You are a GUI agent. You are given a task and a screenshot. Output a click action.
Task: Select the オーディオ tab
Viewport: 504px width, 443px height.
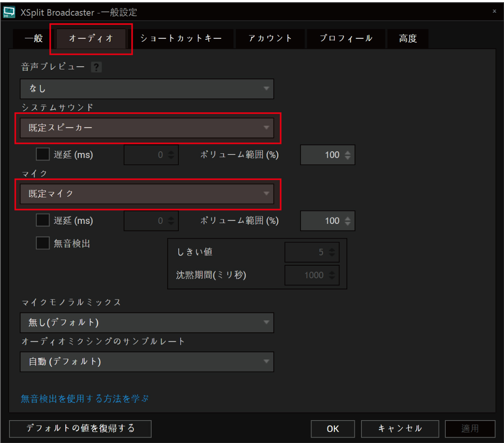click(91, 39)
